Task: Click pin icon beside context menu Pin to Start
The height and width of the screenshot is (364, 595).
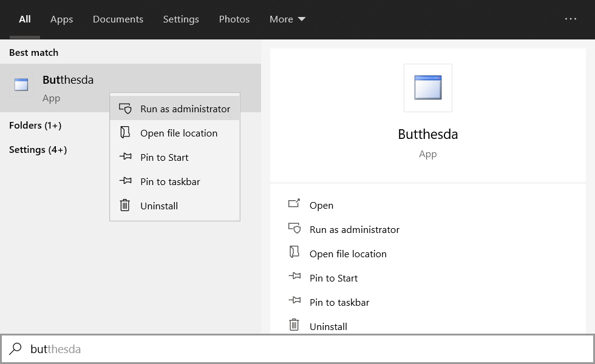Action: coord(125,157)
